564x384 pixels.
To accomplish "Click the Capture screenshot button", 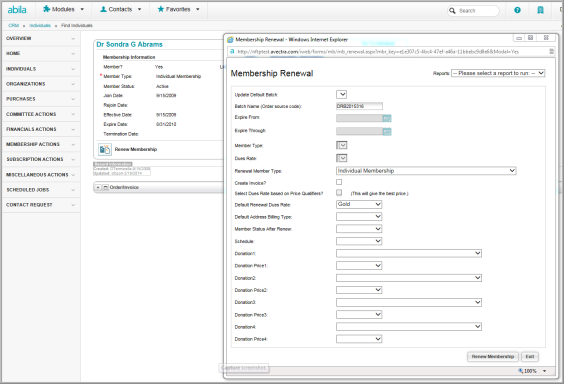I will point(244,368).
